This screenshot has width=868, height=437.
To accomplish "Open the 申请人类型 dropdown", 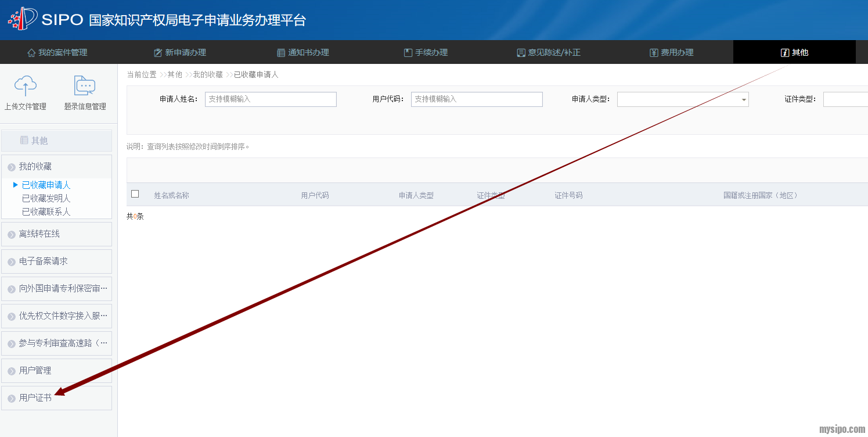I will 683,99.
